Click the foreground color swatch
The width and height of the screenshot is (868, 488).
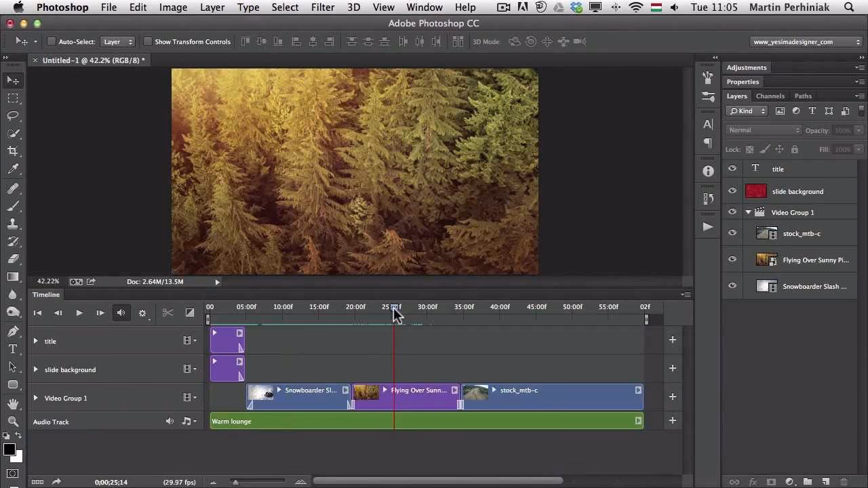click(x=9, y=450)
